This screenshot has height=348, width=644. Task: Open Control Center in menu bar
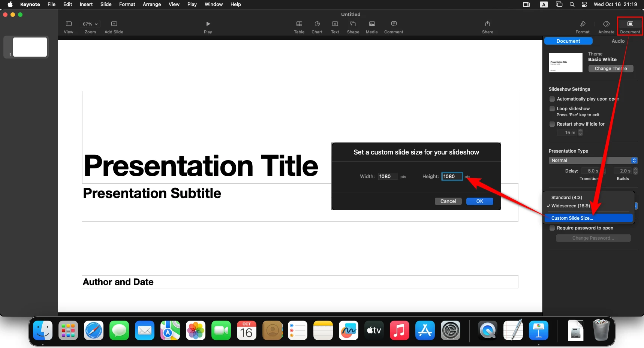coord(584,4)
